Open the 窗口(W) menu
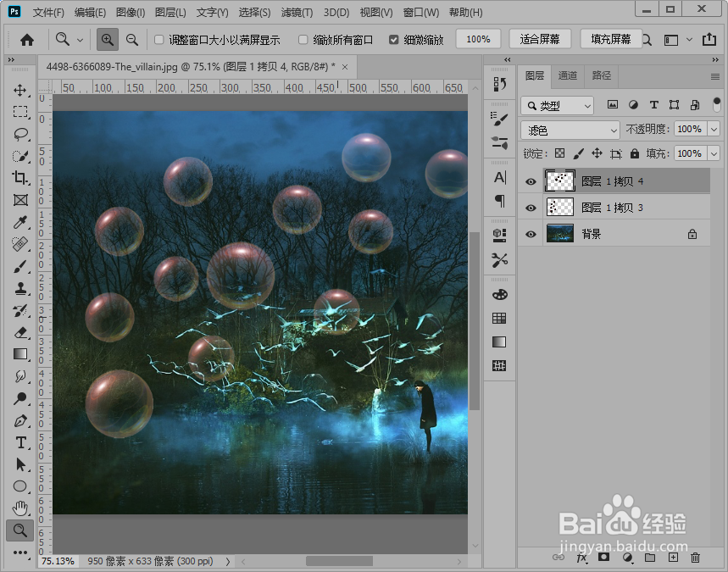Viewport: 728px width, 572px height. tap(420, 13)
